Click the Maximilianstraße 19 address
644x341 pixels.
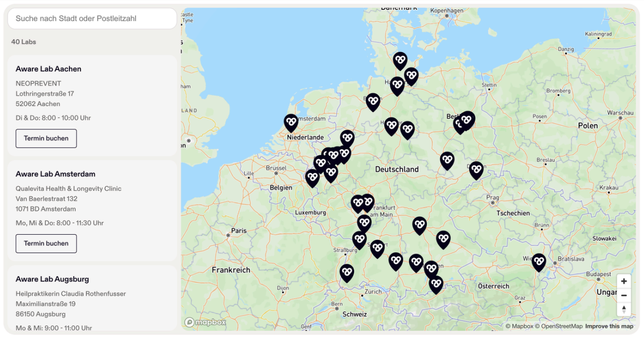click(45, 304)
